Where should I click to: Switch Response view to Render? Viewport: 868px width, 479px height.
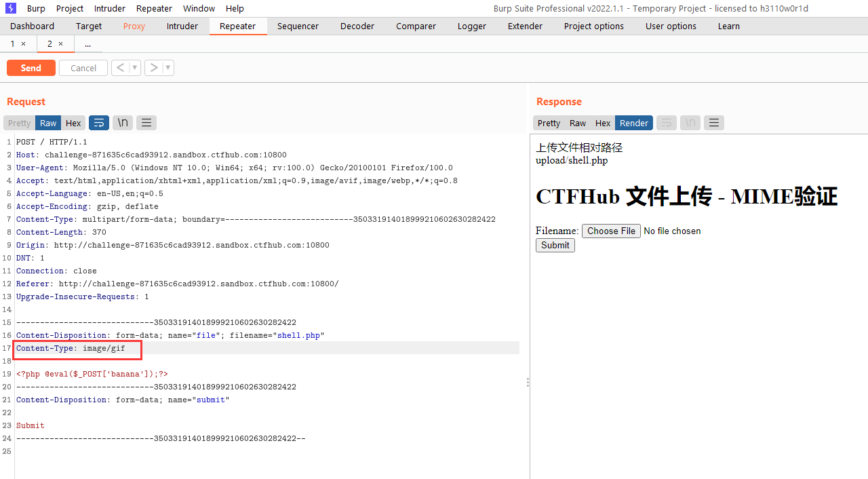pyautogui.click(x=634, y=123)
